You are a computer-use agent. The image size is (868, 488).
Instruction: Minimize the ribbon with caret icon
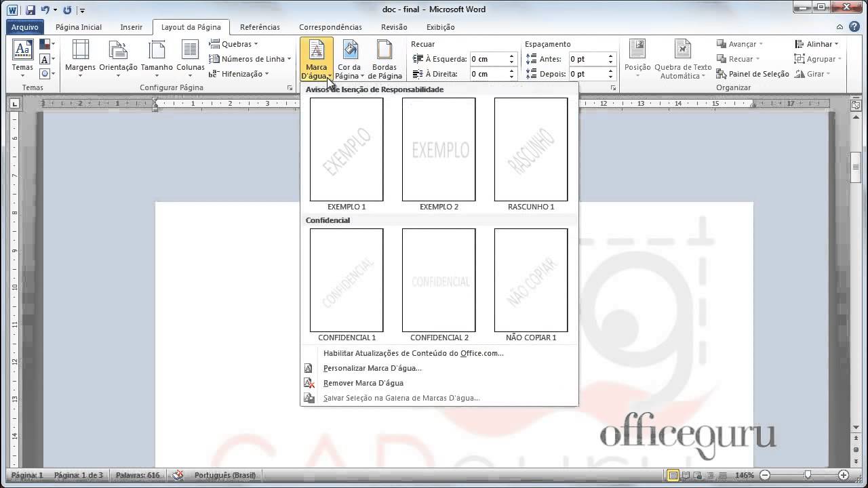coord(840,27)
